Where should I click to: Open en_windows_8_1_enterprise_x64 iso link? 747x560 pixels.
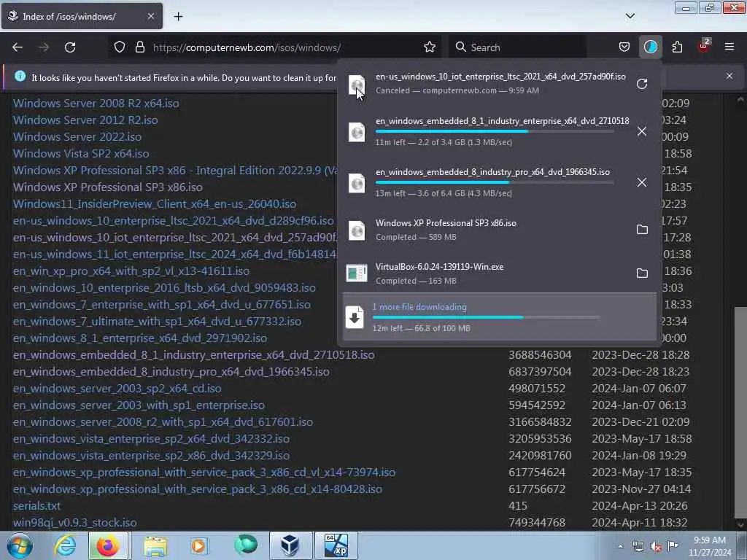pyautogui.click(x=139, y=338)
